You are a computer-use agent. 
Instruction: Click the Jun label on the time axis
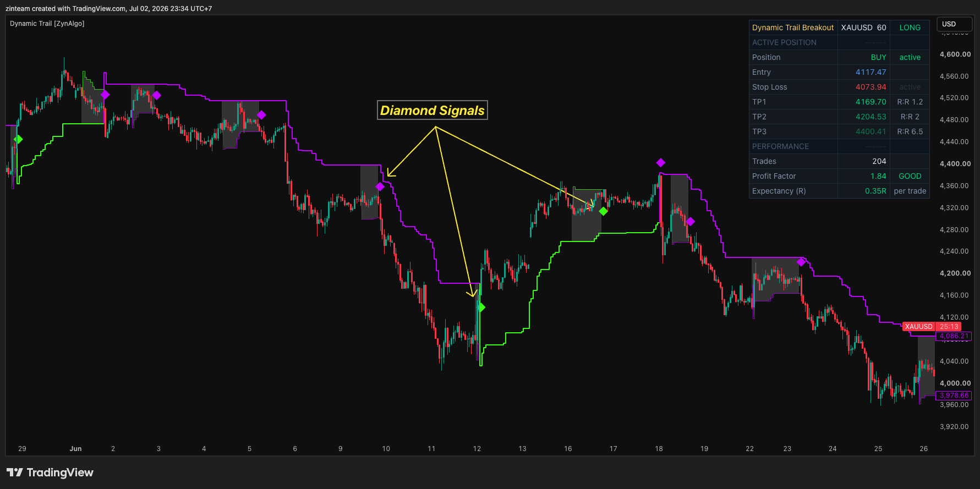[x=75, y=449]
